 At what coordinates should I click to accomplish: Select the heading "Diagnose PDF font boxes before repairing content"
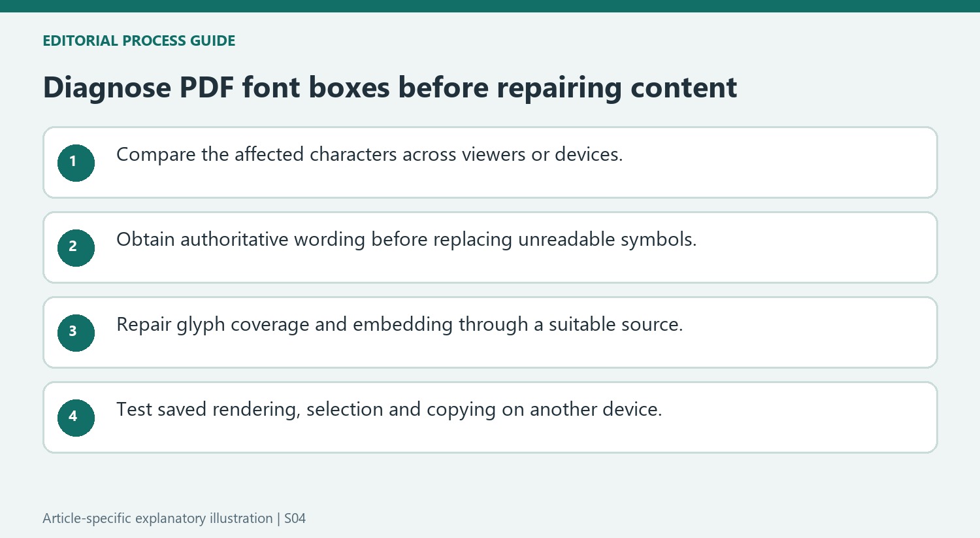390,88
